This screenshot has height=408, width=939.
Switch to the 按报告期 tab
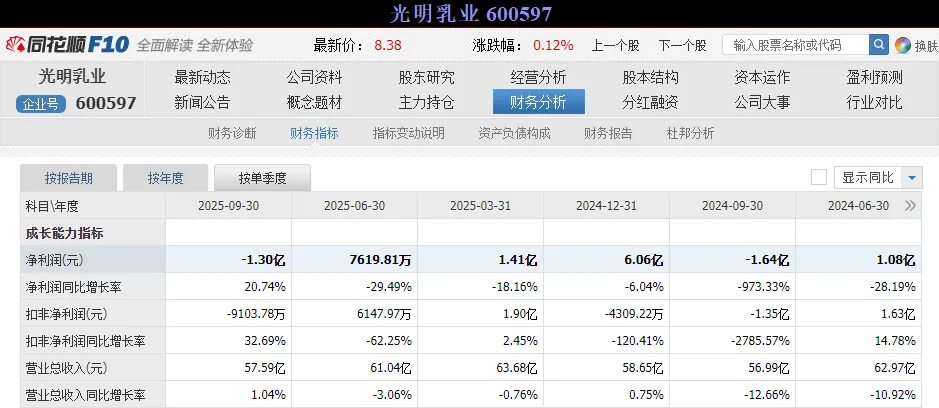click(x=69, y=178)
